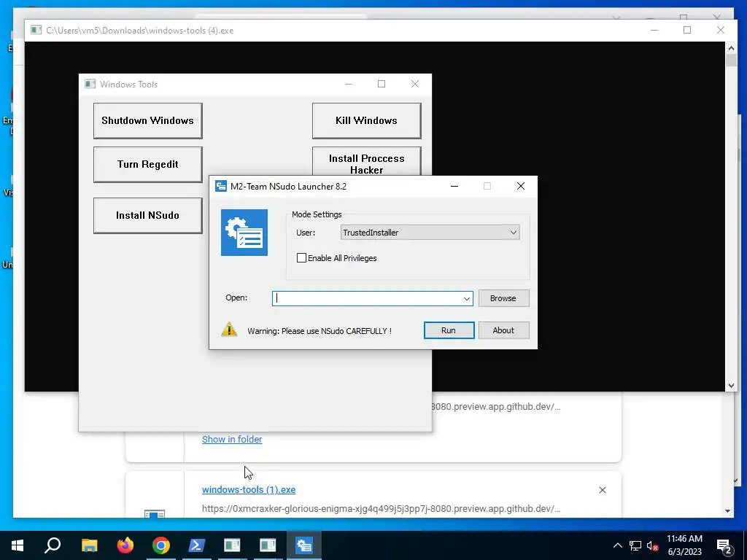Click console scrollbar up arrow
Screen dimensions: 747x560
point(731,47)
